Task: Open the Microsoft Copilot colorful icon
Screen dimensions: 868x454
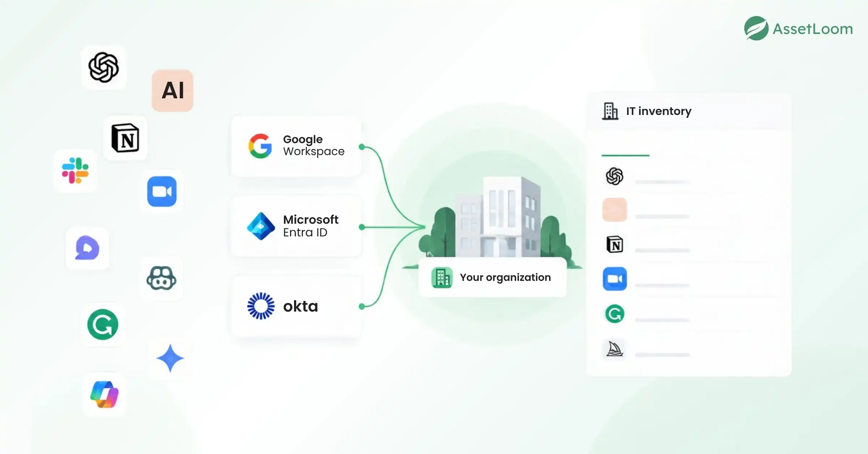Action: (x=105, y=394)
